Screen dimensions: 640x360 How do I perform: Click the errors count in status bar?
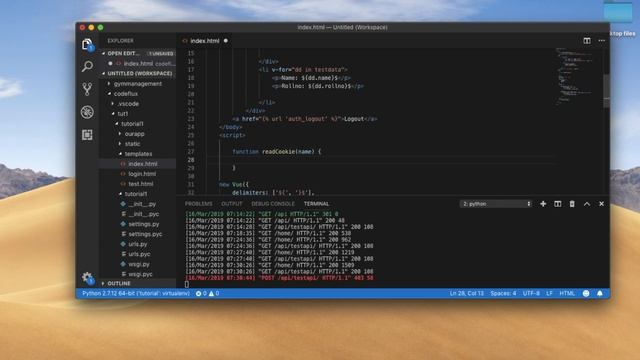[201, 293]
